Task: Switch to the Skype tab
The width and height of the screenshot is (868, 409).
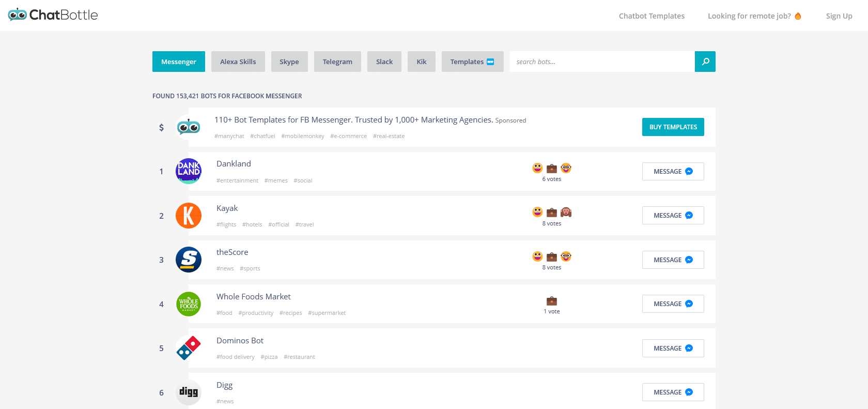Action: click(x=289, y=62)
